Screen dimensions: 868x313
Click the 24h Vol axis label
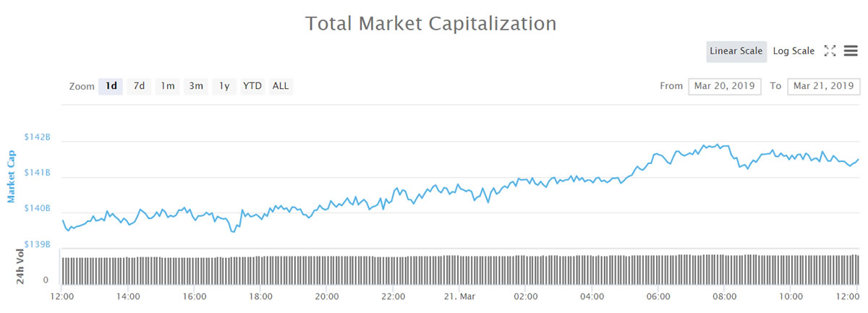(20, 266)
